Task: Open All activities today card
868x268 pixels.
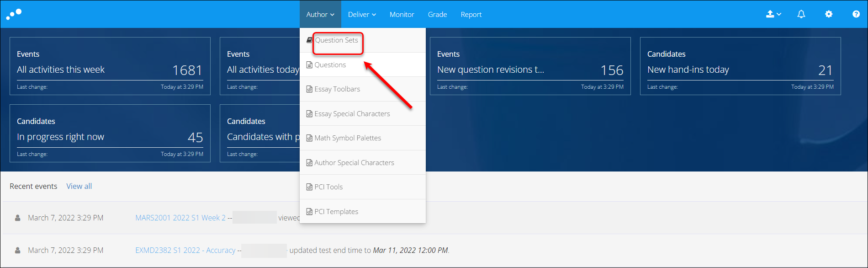Action: (259, 66)
